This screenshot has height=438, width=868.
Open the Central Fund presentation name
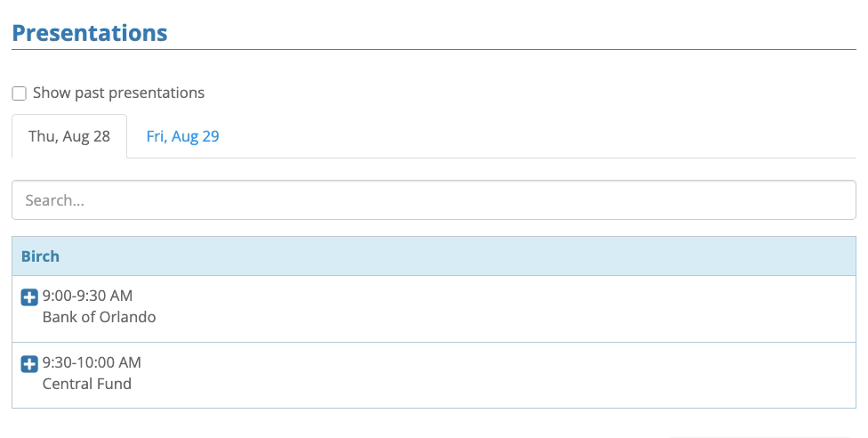pyautogui.click(x=86, y=384)
